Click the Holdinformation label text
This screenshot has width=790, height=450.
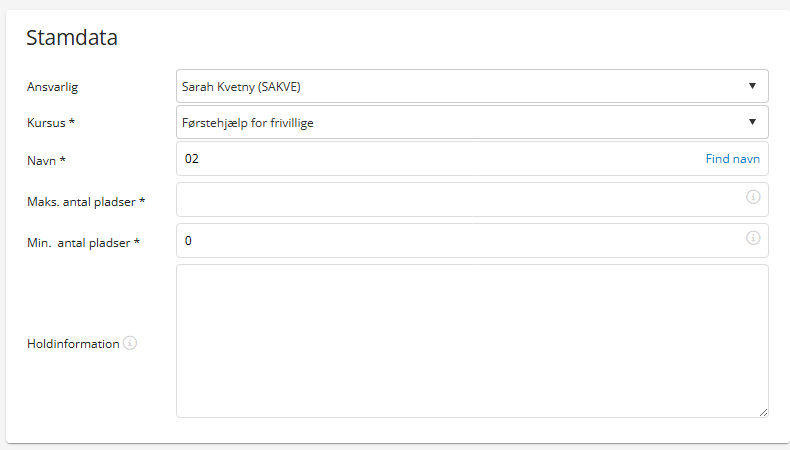pyautogui.click(x=73, y=344)
